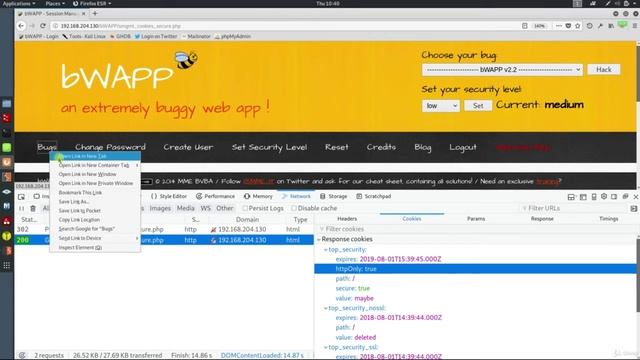Click the browser address bar
Viewport: 640px width, 360px height.
coord(286,26)
